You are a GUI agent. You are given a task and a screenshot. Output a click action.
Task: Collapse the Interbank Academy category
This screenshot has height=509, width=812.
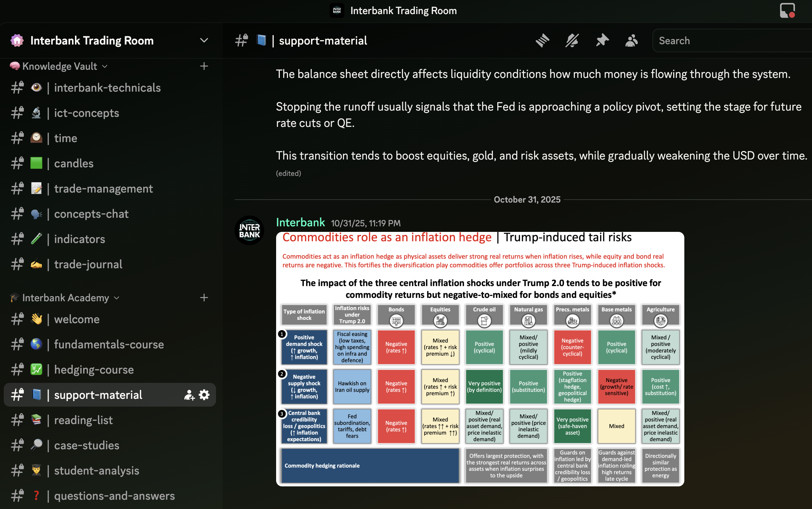coord(65,298)
